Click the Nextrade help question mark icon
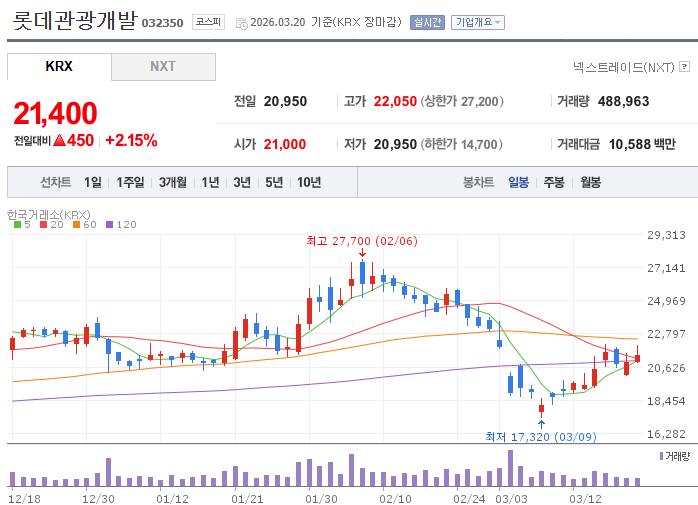This screenshot has width=698, height=505. coord(685,67)
